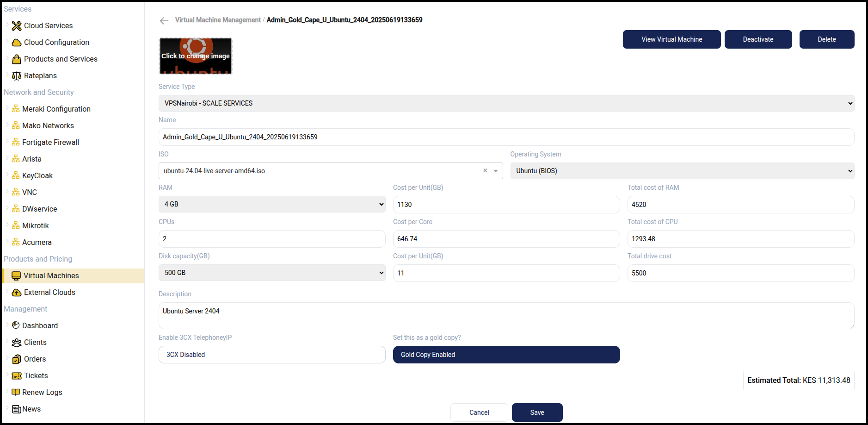
Task: Click into the Name input field
Action: click(506, 137)
